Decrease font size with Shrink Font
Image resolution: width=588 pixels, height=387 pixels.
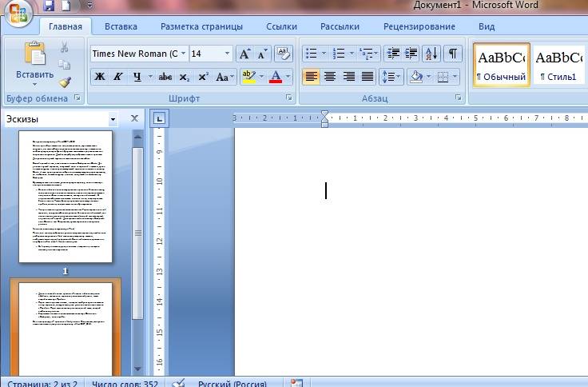(x=262, y=54)
